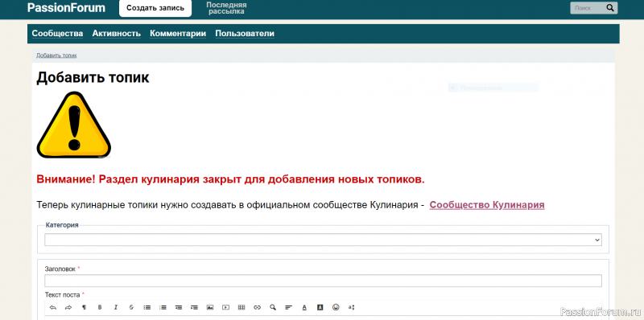Click the Создать запись button

tap(155, 8)
